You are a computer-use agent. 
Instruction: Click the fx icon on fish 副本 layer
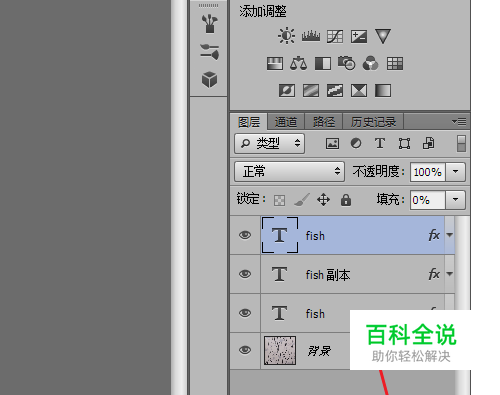point(434,274)
